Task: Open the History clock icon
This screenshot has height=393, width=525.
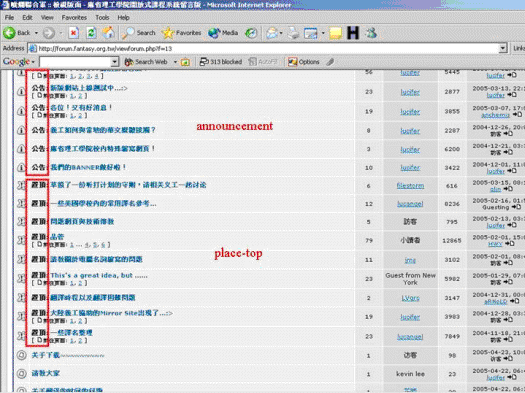Action: pyautogui.click(x=251, y=33)
